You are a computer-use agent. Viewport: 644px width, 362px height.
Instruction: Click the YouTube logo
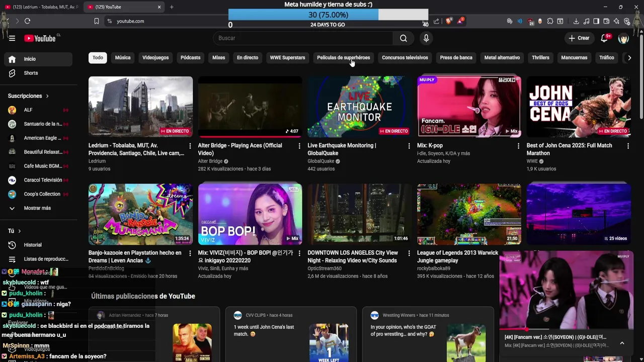pyautogui.click(x=40, y=38)
